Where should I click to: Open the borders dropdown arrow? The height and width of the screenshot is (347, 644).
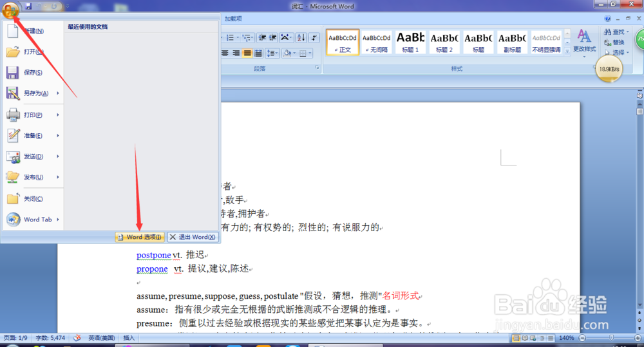310,53
